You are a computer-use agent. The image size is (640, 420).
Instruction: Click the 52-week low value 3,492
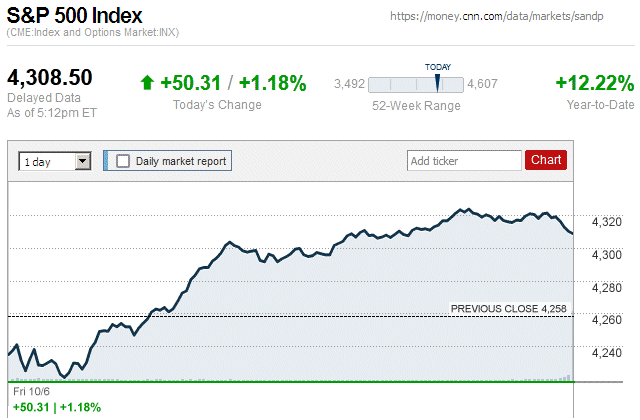pyautogui.click(x=349, y=84)
